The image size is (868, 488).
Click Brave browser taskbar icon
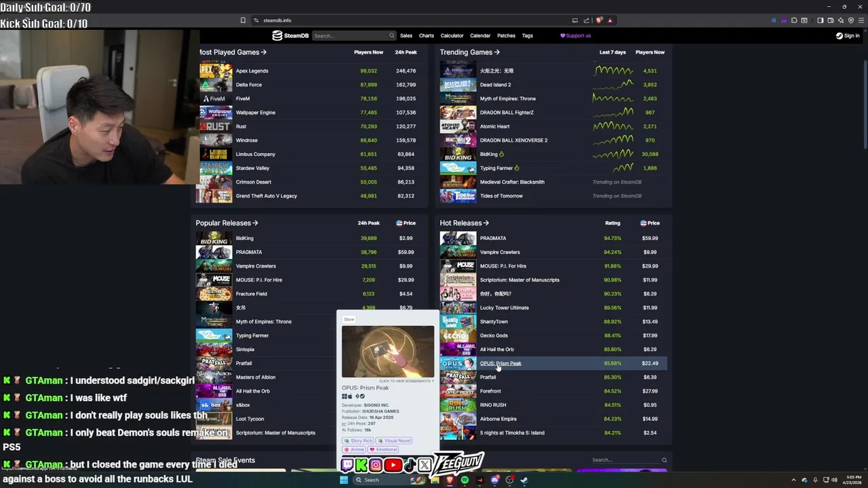pyautogui.click(x=450, y=480)
